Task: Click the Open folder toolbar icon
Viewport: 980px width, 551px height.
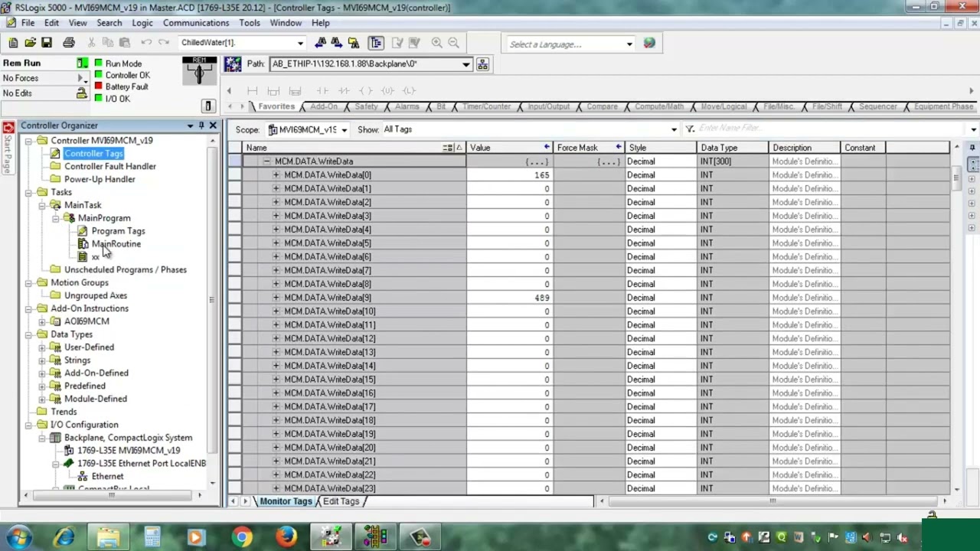Action: click(30, 43)
